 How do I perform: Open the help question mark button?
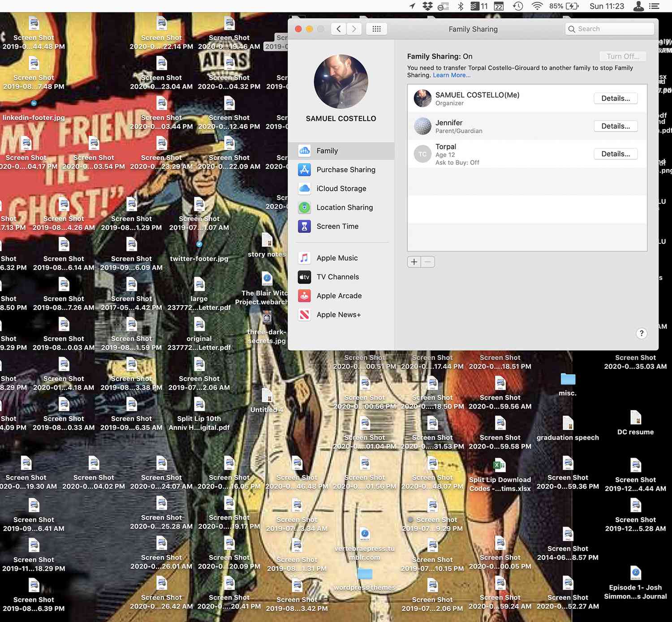pyautogui.click(x=641, y=333)
